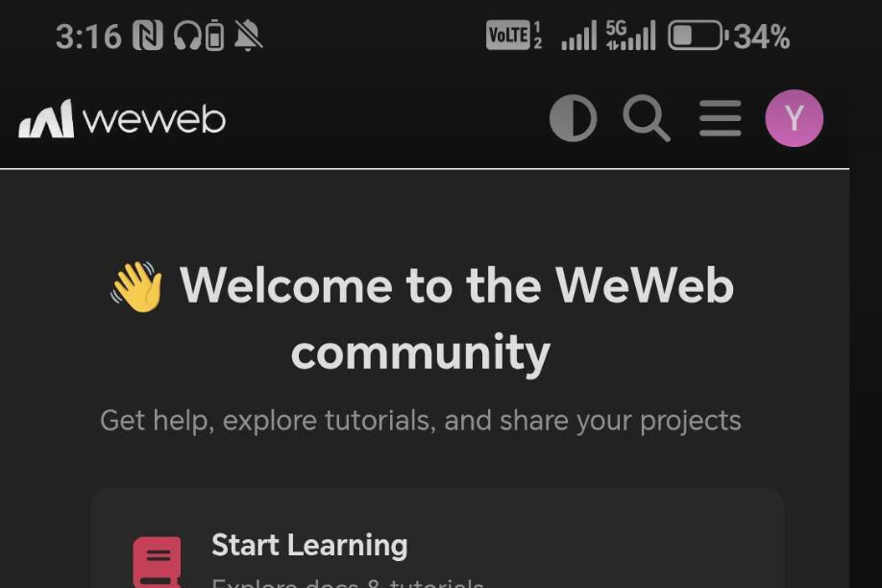Click the Get help, explore tutorials subtitle
The height and width of the screenshot is (588, 882).
pos(420,421)
